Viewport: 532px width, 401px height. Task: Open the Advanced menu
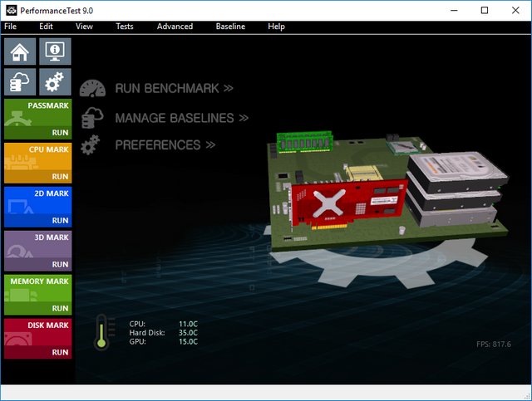coord(175,27)
